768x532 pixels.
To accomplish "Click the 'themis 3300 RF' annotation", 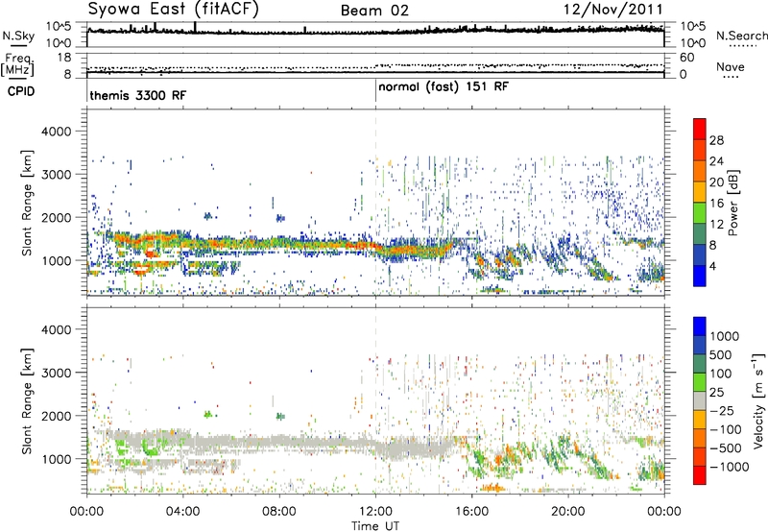I will (137, 95).
